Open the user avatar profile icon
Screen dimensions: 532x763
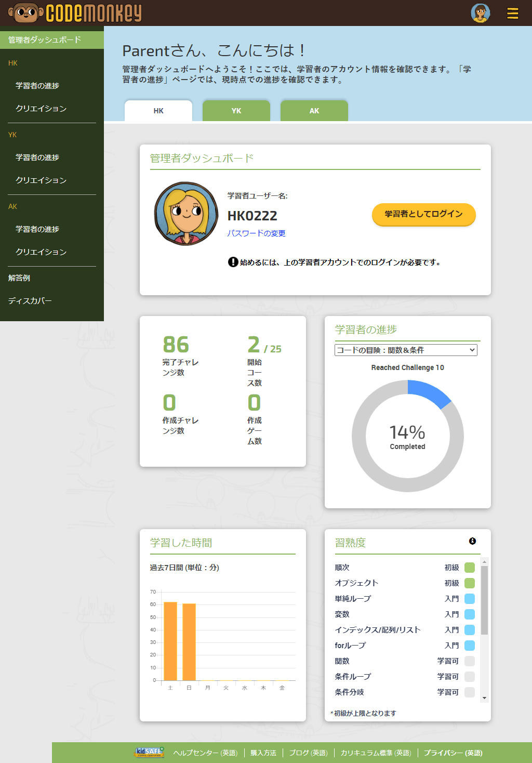point(480,13)
